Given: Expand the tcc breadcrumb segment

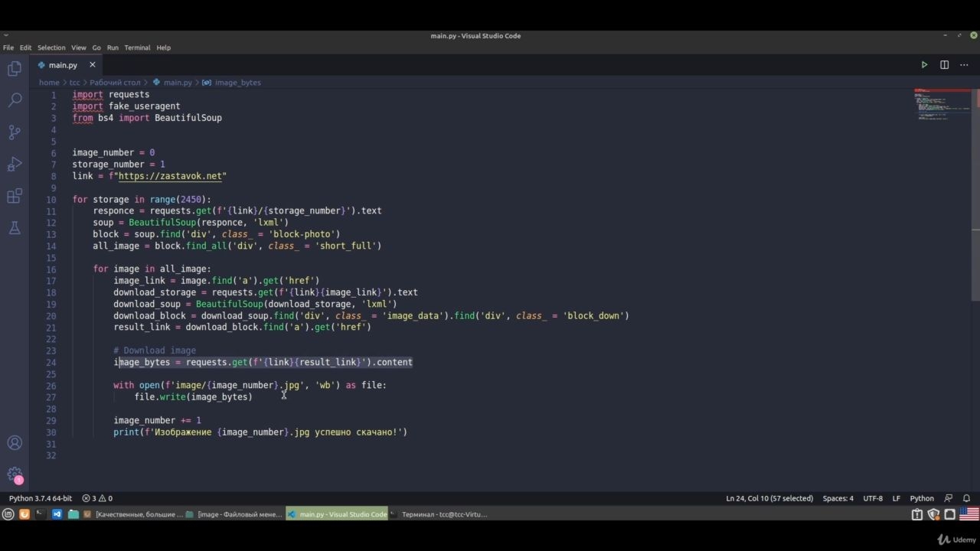Looking at the screenshot, I should (74, 83).
